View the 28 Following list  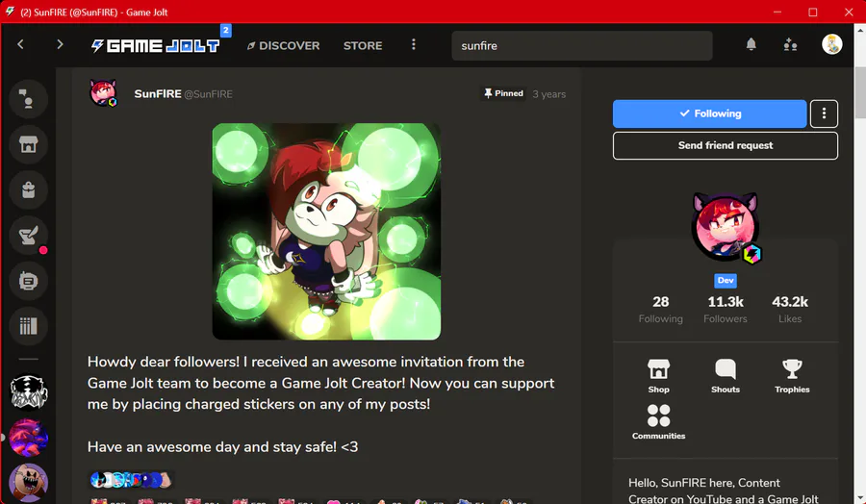tap(660, 309)
